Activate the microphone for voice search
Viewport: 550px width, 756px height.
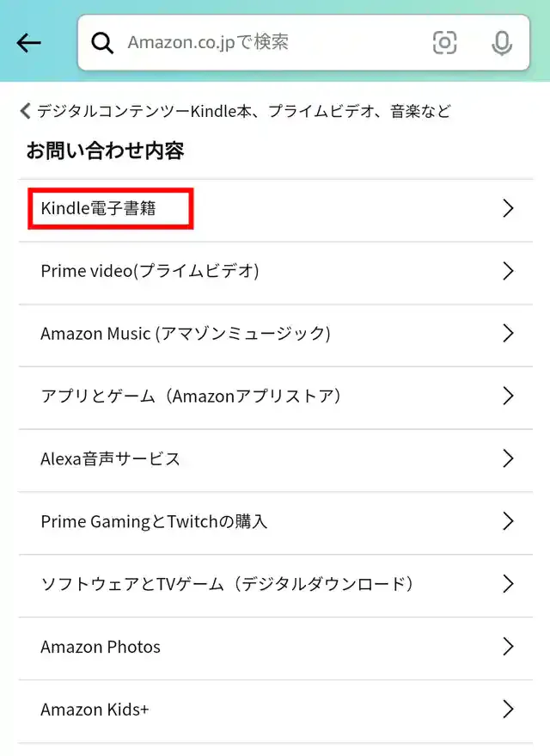(x=502, y=43)
